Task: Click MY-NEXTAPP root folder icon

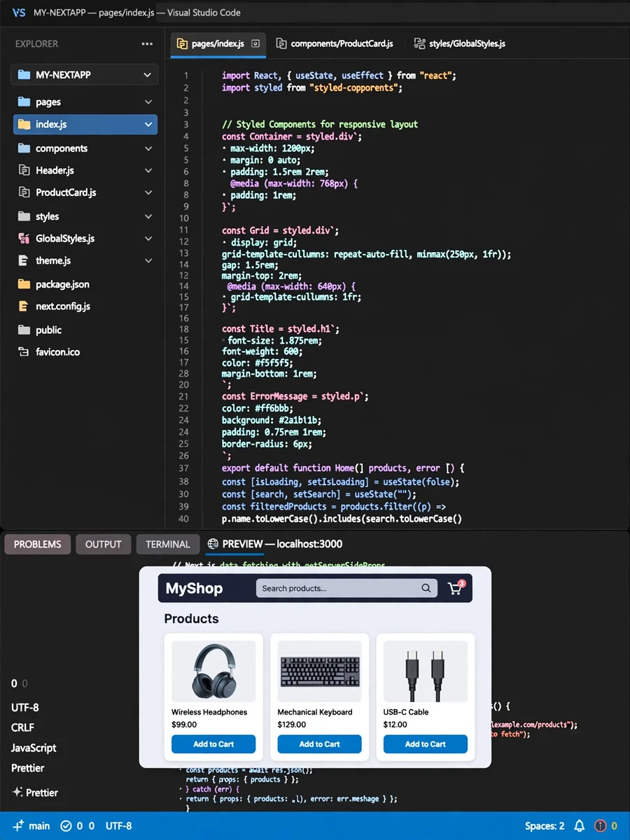Action: [x=24, y=75]
